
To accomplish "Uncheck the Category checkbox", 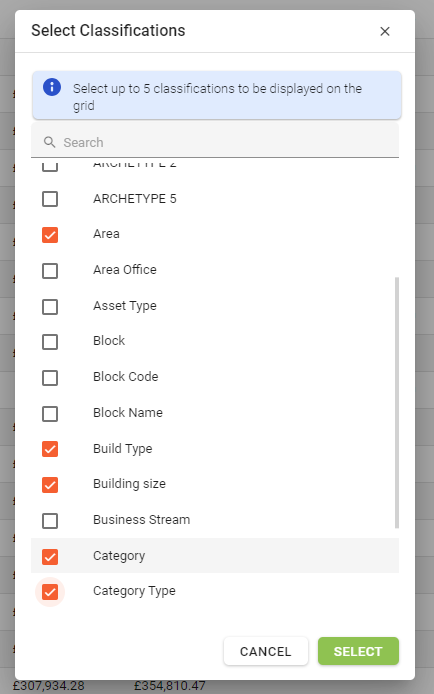I will pyautogui.click(x=50, y=556).
